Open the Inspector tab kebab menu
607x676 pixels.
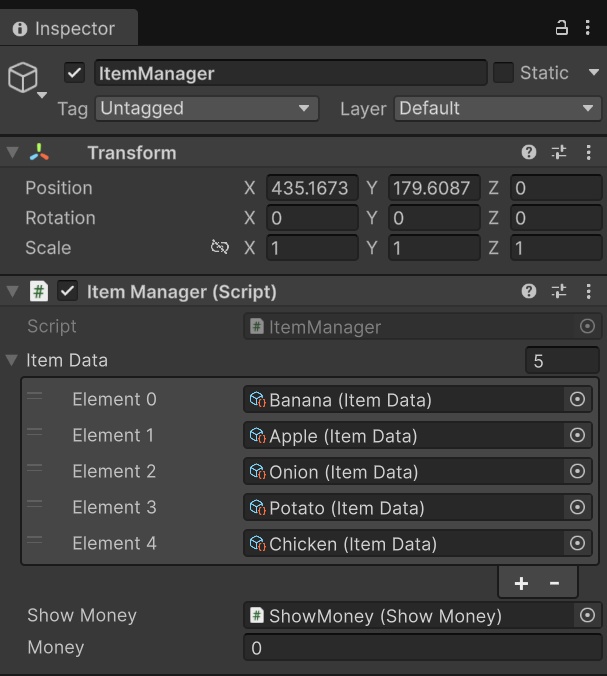[588, 28]
